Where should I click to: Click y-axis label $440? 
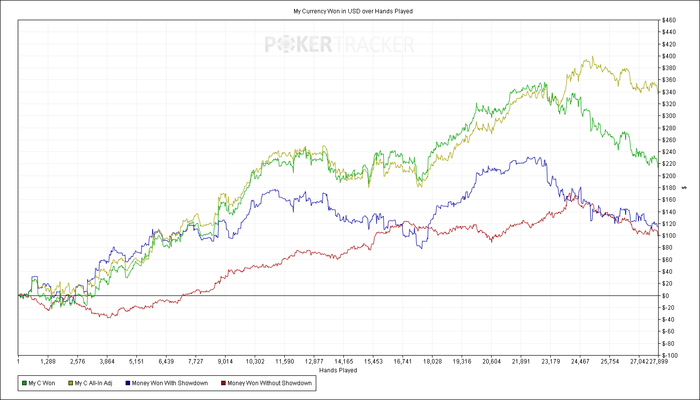tap(668, 32)
